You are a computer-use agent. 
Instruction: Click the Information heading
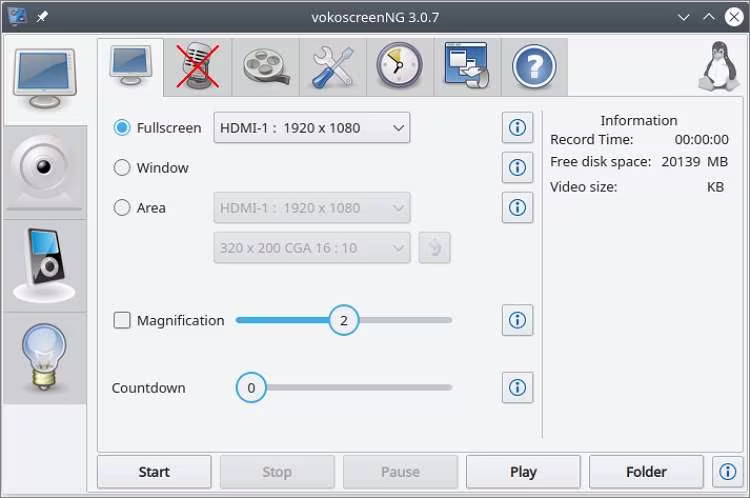[639, 121]
